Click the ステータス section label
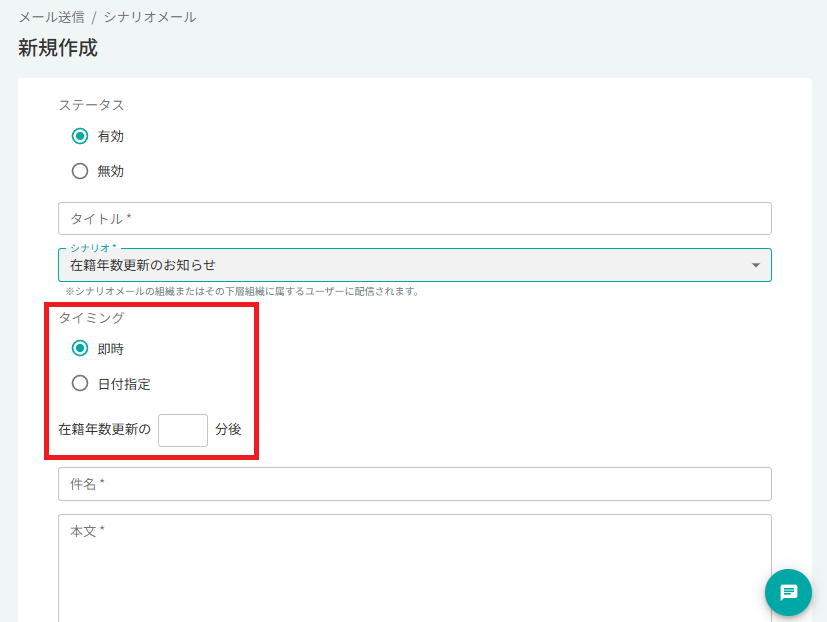Screen dimensions: 827x622 [x=91, y=105]
